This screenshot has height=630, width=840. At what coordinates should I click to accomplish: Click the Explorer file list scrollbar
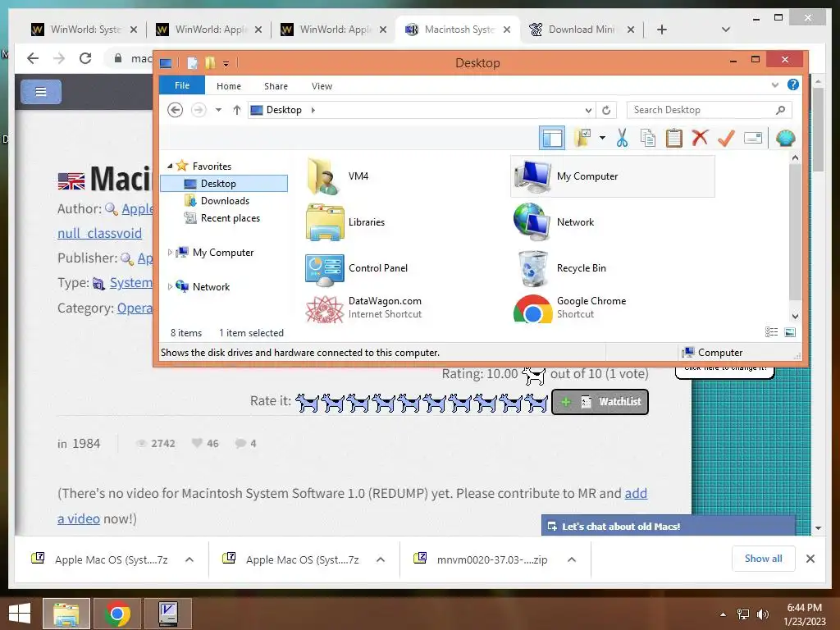coord(795,234)
